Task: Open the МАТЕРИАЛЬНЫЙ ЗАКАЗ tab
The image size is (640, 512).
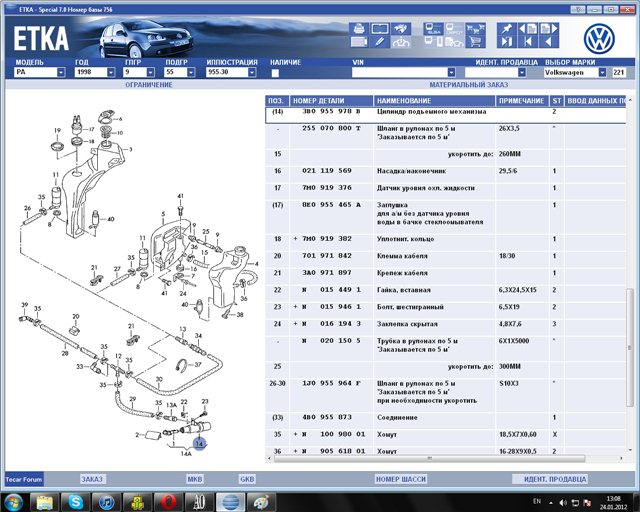Action: (469, 85)
